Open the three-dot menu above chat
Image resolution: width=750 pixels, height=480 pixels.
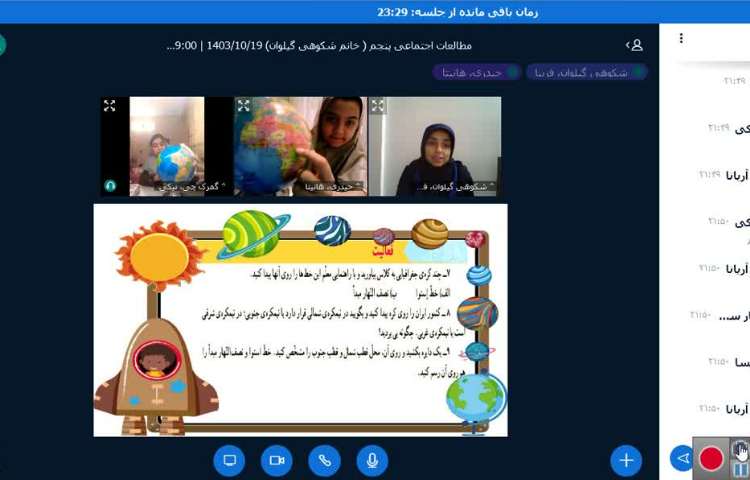(x=681, y=39)
